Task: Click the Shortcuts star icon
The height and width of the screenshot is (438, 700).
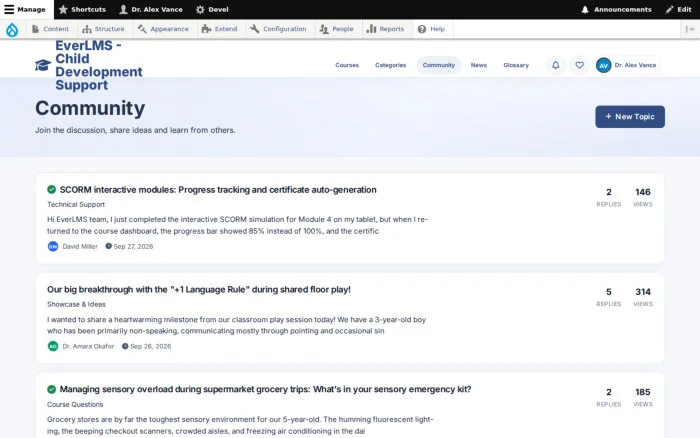Action: pyautogui.click(x=63, y=9)
